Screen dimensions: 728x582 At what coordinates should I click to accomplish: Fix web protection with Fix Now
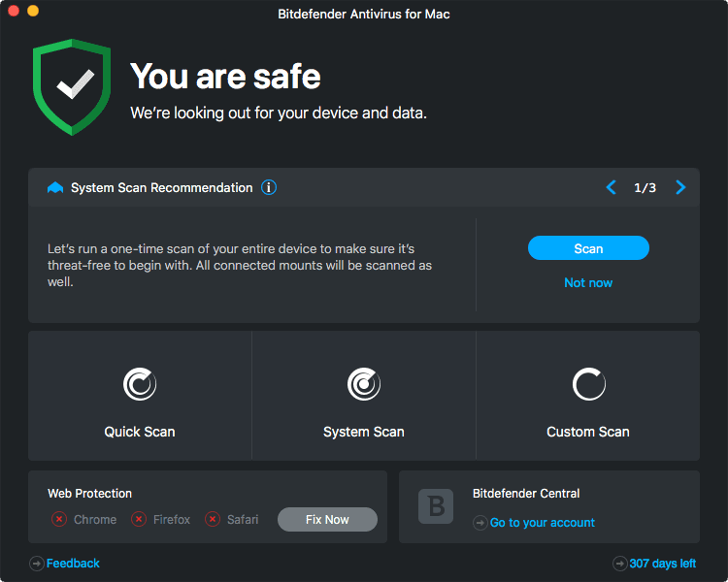(x=327, y=519)
